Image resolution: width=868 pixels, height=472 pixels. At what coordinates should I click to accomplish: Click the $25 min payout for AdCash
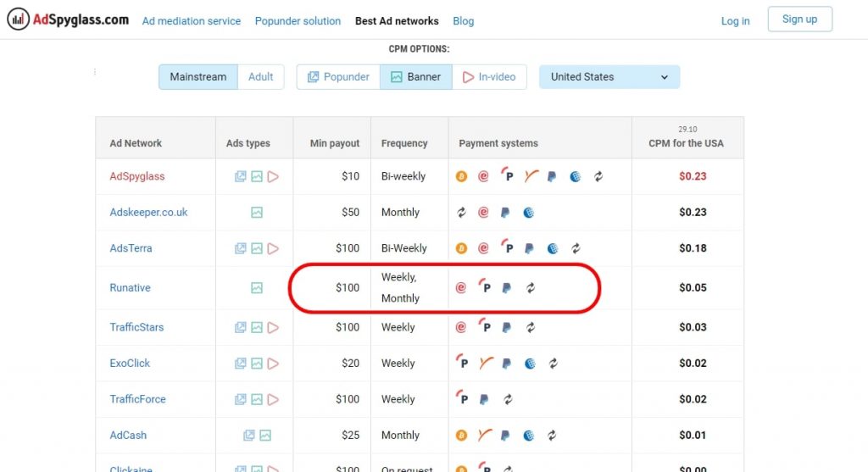pos(350,436)
